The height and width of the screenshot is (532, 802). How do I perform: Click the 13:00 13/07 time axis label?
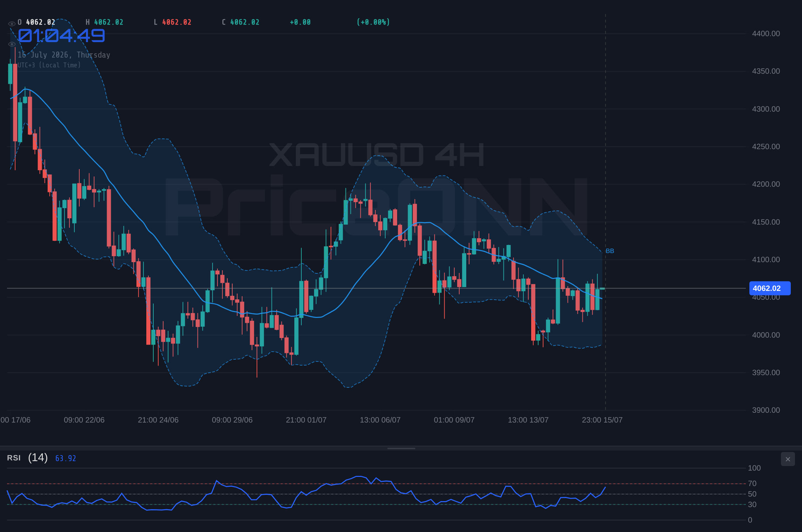528,420
